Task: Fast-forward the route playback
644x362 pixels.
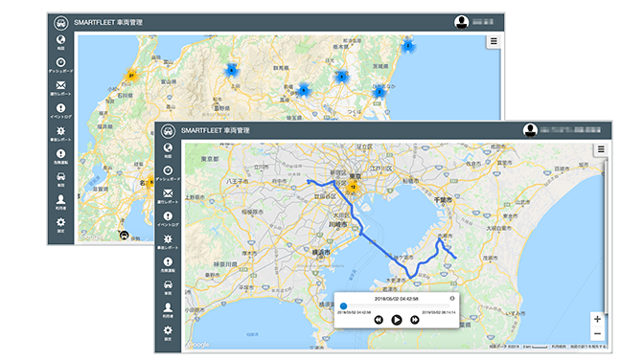Action: [x=415, y=320]
